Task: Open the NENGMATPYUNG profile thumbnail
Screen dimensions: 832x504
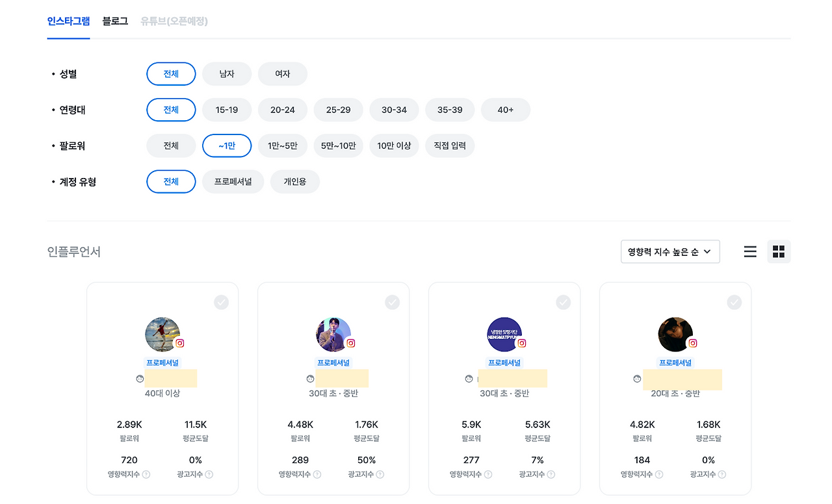Action: click(504, 335)
